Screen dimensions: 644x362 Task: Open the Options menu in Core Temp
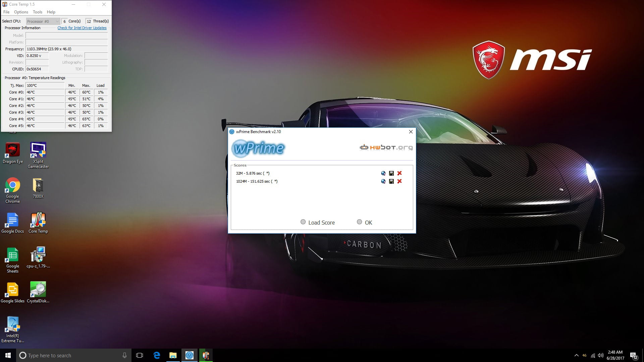[21, 12]
